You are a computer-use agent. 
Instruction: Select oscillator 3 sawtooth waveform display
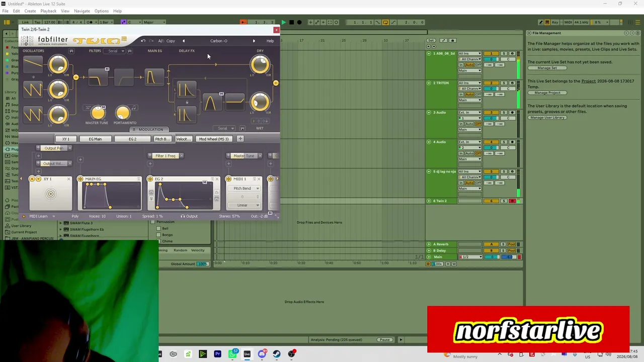pyautogui.click(x=33, y=115)
